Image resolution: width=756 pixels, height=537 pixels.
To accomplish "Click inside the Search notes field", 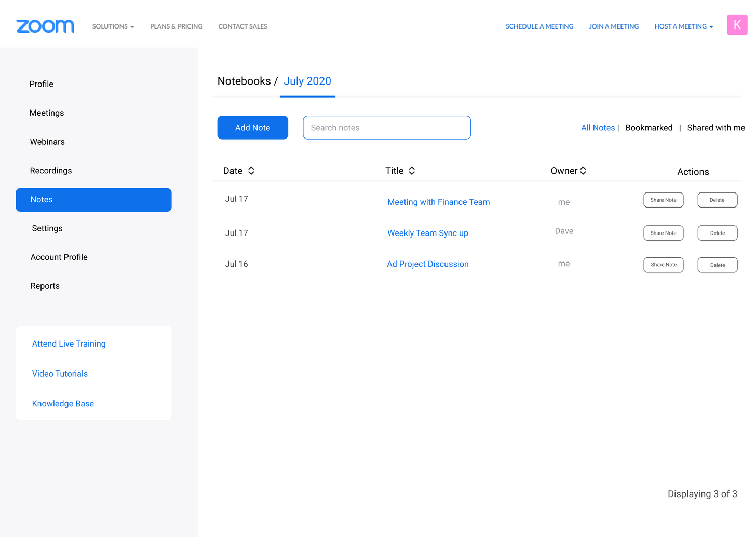I will point(386,127).
